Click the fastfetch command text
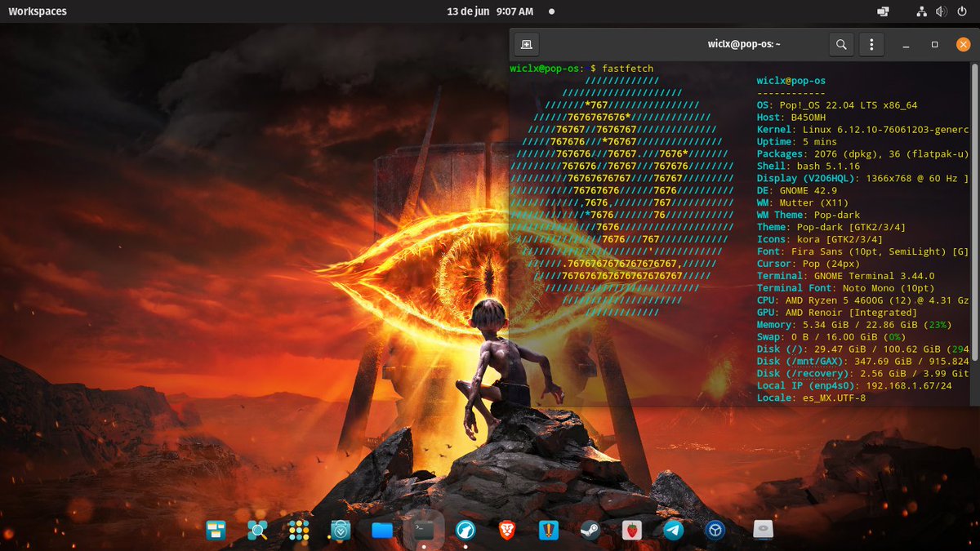 pos(627,69)
